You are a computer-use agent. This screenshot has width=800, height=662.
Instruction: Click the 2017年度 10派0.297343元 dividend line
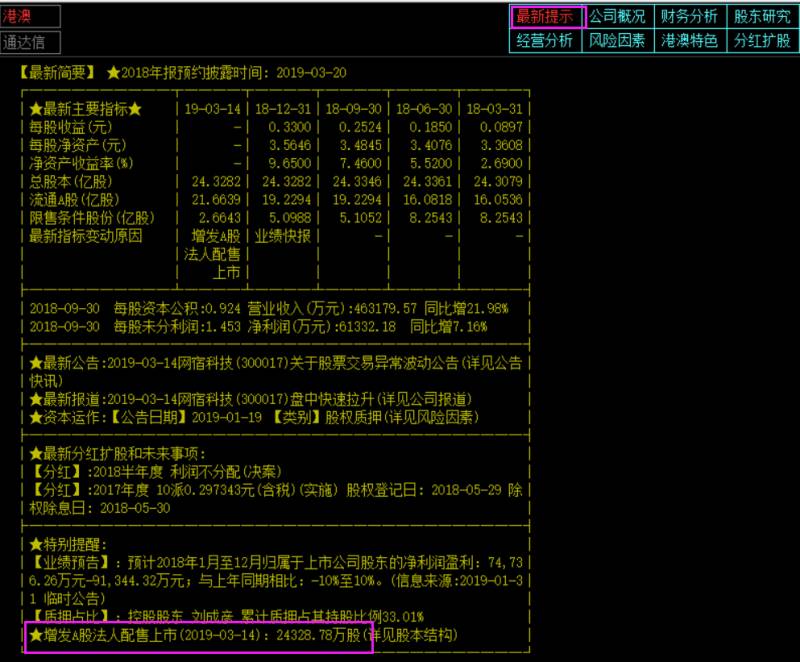pos(276,499)
